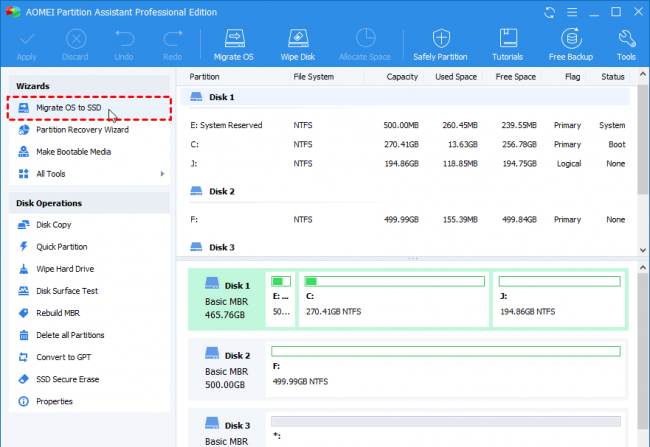Open the Tutorials toolbar item
This screenshot has width=650, height=447.
click(507, 44)
